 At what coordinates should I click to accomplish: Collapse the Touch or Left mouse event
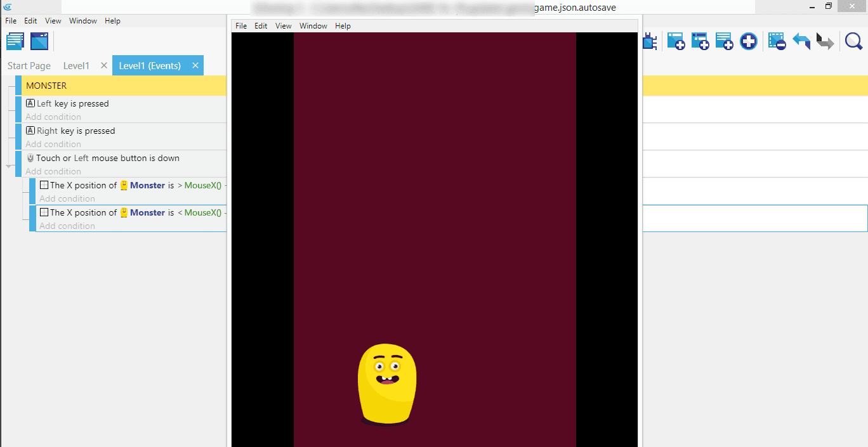9,166
